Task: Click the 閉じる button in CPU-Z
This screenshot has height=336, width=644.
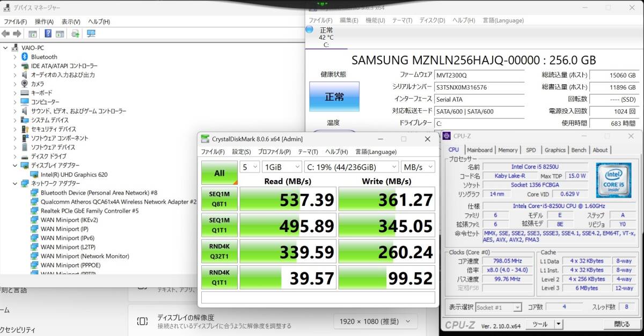Action: pos(621,324)
